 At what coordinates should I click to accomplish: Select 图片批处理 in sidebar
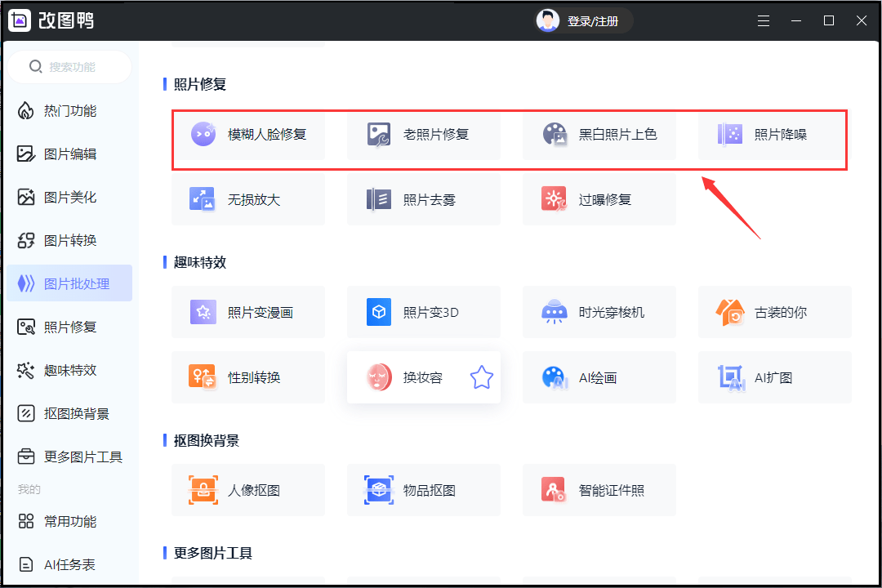(69, 283)
